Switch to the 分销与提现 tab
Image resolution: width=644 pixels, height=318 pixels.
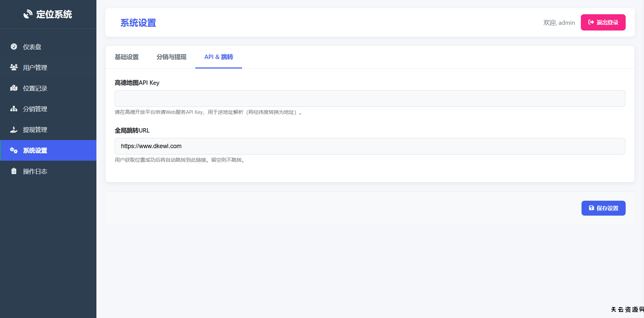click(x=171, y=57)
